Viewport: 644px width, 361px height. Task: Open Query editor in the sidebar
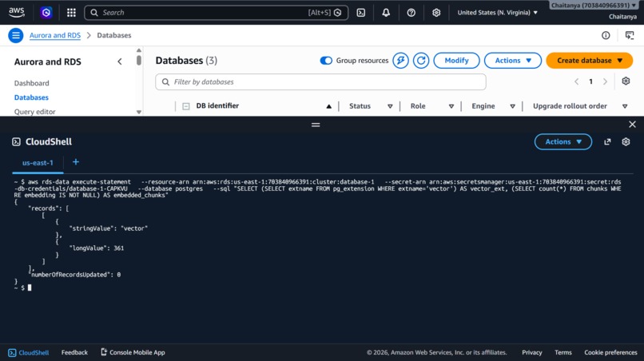pyautogui.click(x=35, y=112)
